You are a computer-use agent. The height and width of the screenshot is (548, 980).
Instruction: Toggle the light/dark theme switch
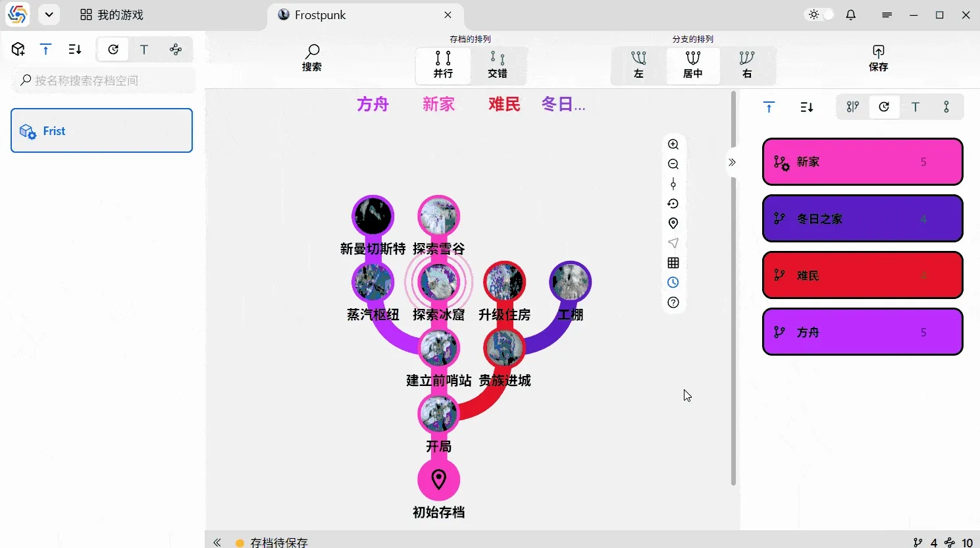click(x=819, y=14)
